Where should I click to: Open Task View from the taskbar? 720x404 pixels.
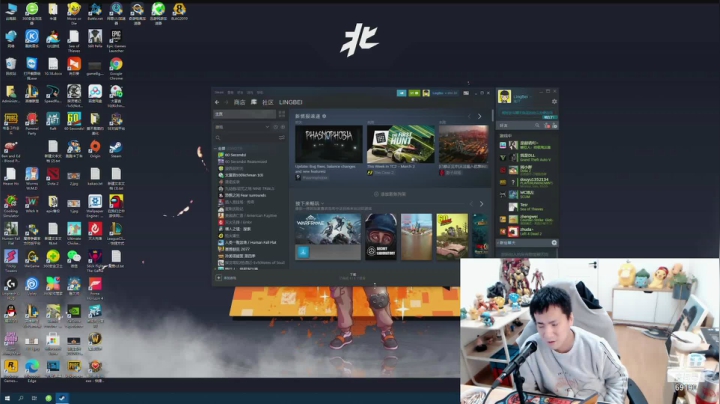tap(34, 398)
